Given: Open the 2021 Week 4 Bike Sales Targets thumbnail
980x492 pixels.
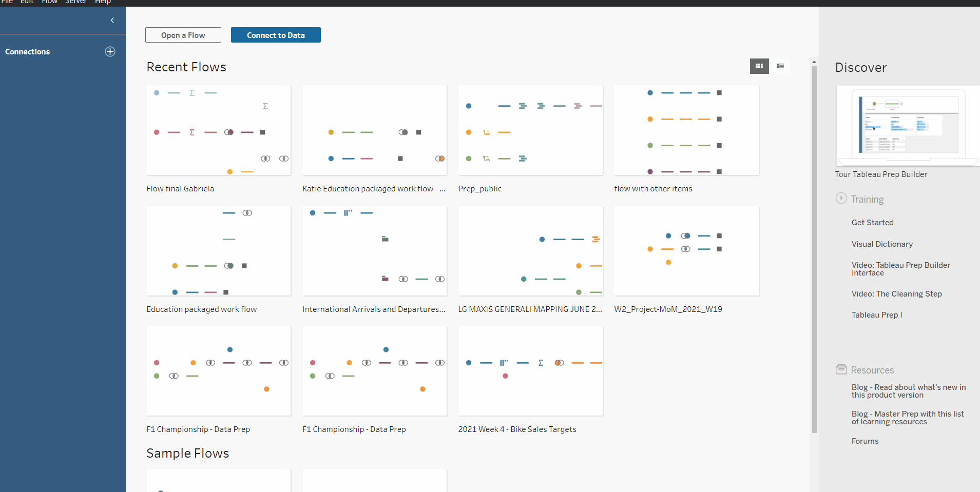Looking at the screenshot, I should pos(531,371).
